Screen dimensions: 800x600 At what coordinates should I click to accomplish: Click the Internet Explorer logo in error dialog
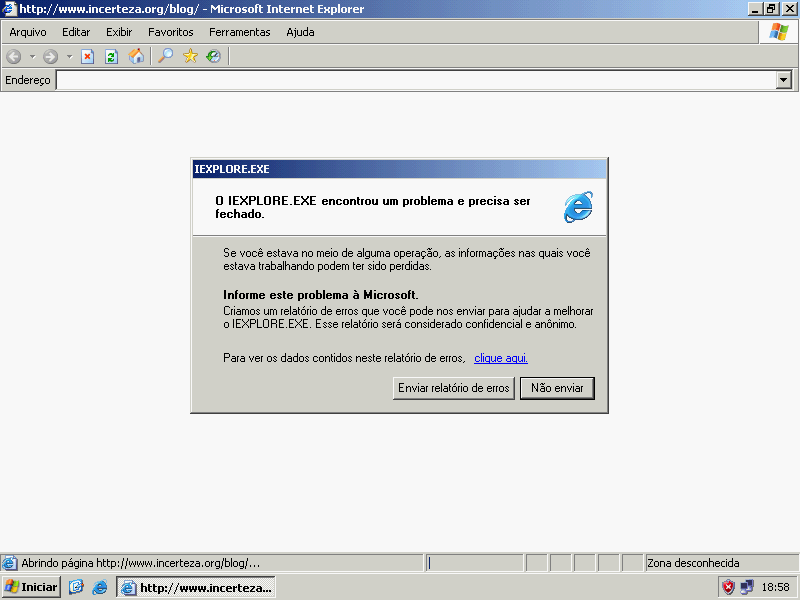pyautogui.click(x=578, y=207)
